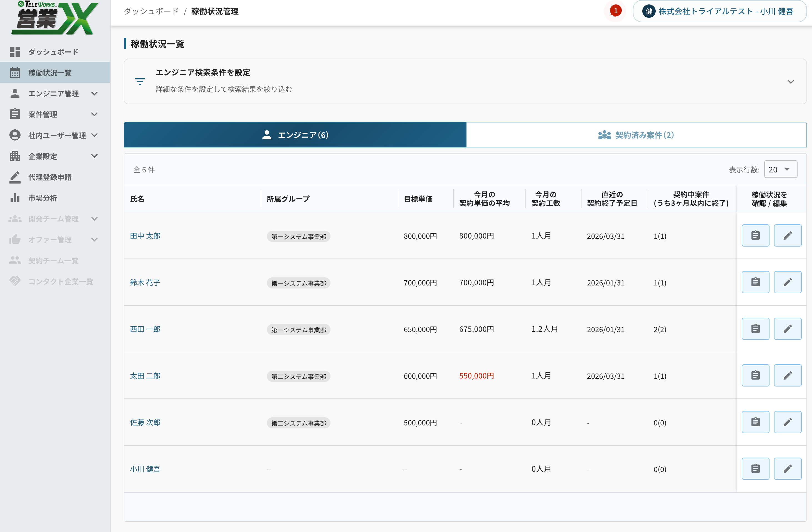The image size is (812, 532).
Task: Open the 表示行数 rows dropdown
Action: tap(780, 169)
